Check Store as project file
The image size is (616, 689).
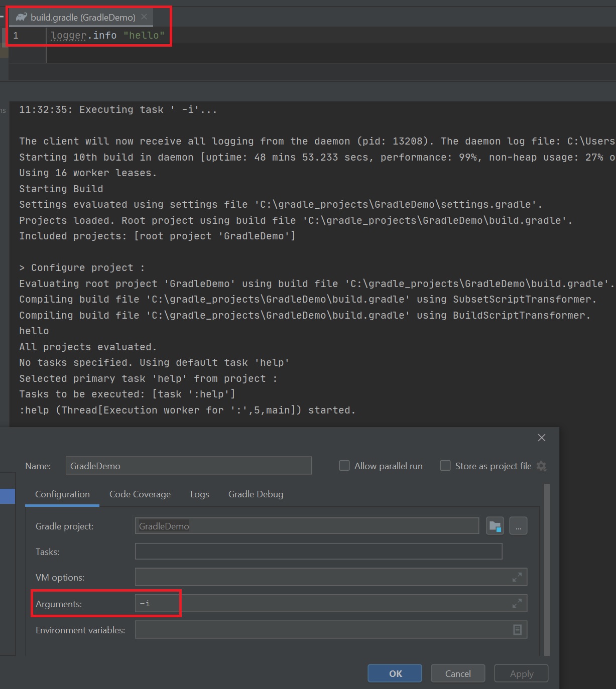pos(445,466)
